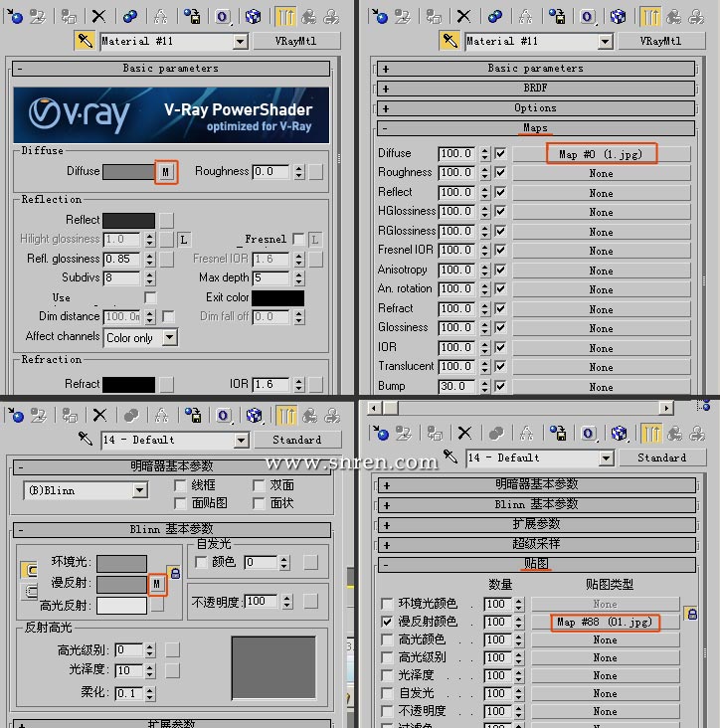Collapse the 贴图 rollout header
The width and height of the screenshot is (720, 728).
(537, 564)
